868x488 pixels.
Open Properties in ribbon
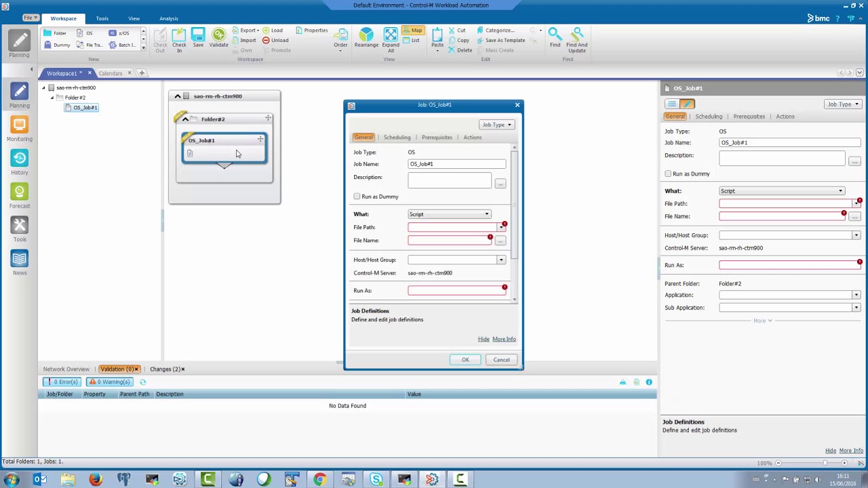(311, 30)
